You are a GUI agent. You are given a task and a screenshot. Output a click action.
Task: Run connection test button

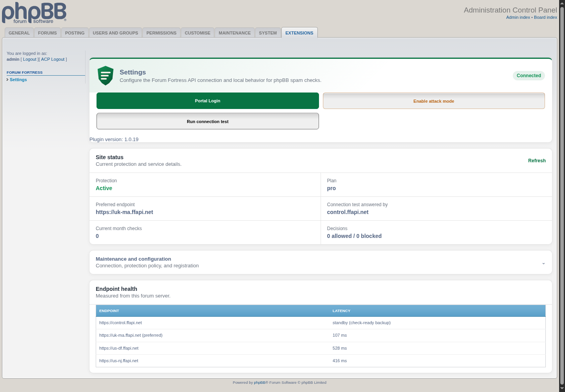208,122
